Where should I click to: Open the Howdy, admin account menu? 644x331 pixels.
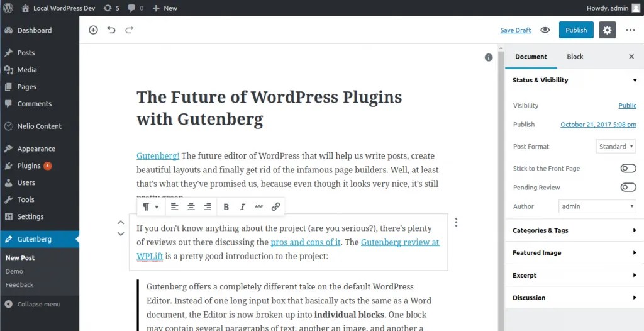point(613,8)
